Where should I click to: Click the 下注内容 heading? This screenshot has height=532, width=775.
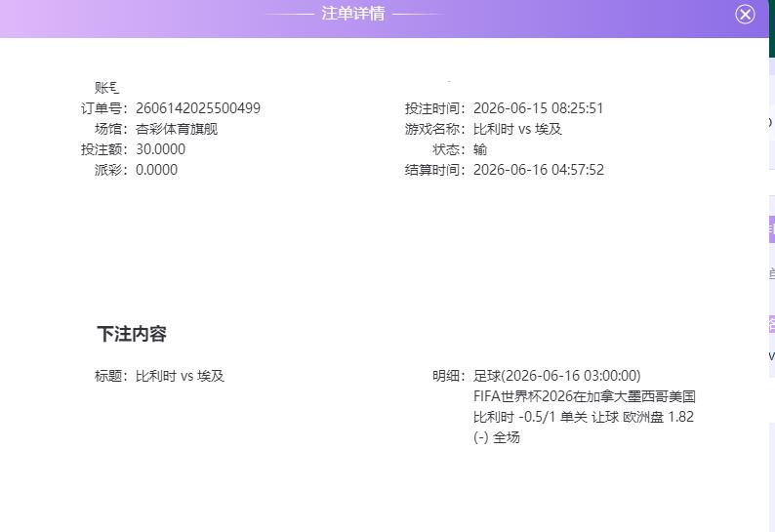point(132,334)
